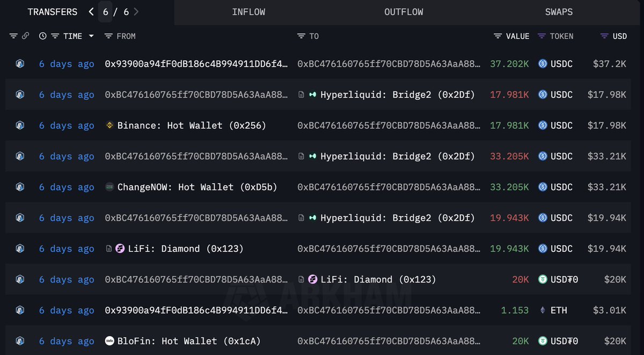
Task: Open LiFi: Diamond link in TO column
Action: (x=378, y=279)
